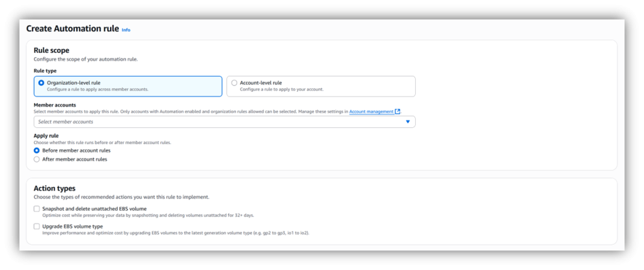The height and width of the screenshot is (270, 644).
Task: Open the Account management link
Action: tap(371, 111)
